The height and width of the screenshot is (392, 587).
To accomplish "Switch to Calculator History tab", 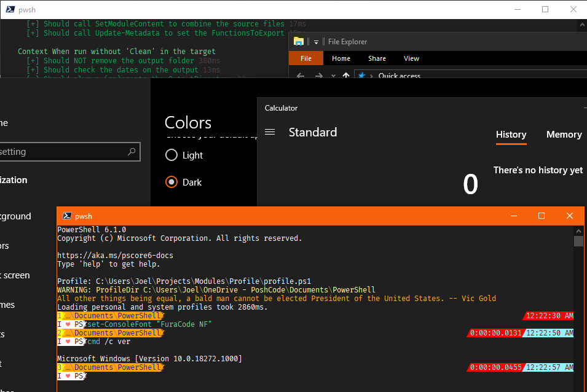I will pyautogui.click(x=511, y=135).
